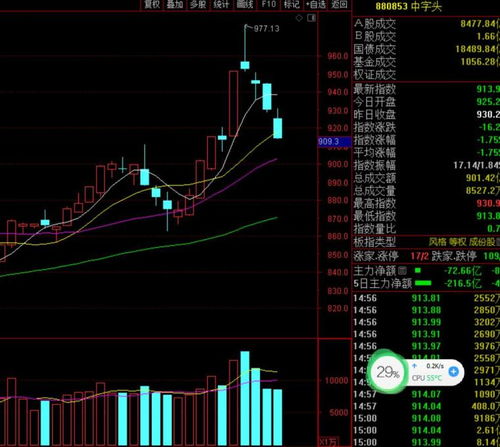Click the 14:57 tick priced 914.07
Viewport: 500px width, 447px height.
pos(427,394)
